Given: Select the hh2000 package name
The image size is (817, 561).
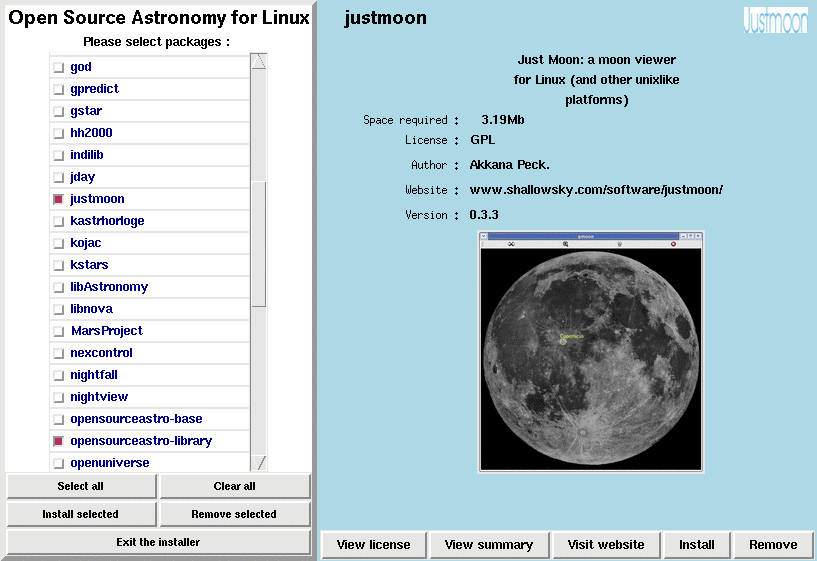Looking at the screenshot, I should click(91, 133).
